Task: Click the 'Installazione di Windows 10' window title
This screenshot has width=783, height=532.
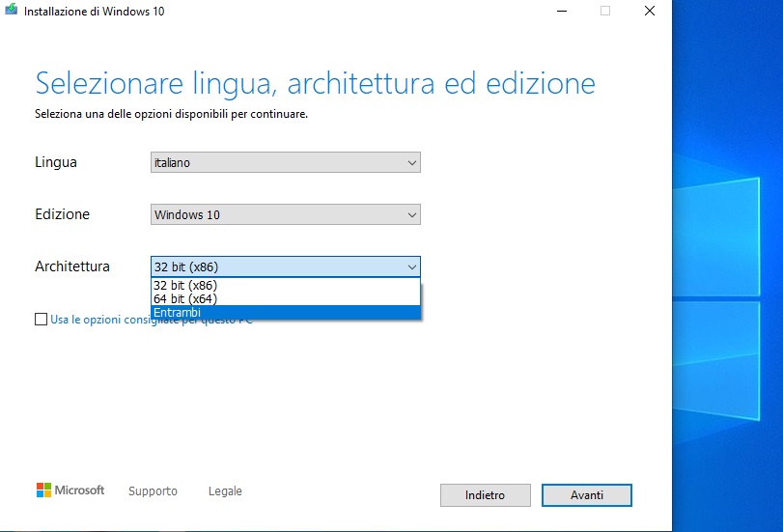Action: coord(95,11)
